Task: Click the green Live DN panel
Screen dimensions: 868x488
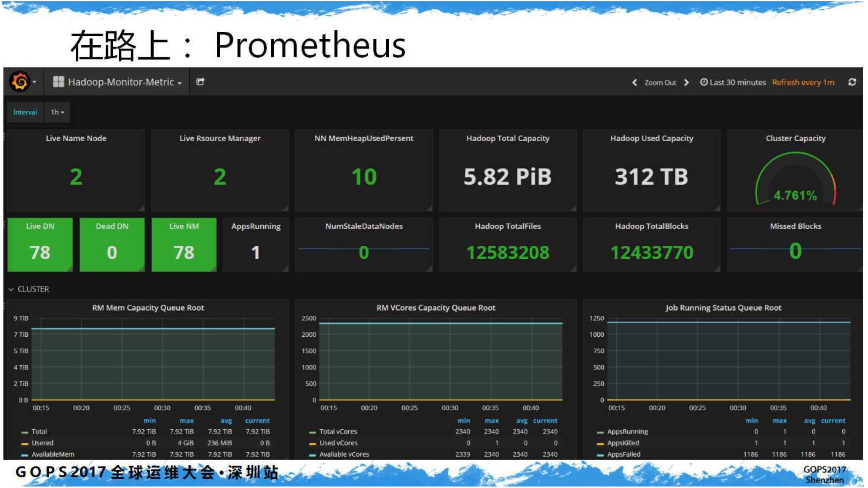Action: (x=40, y=245)
